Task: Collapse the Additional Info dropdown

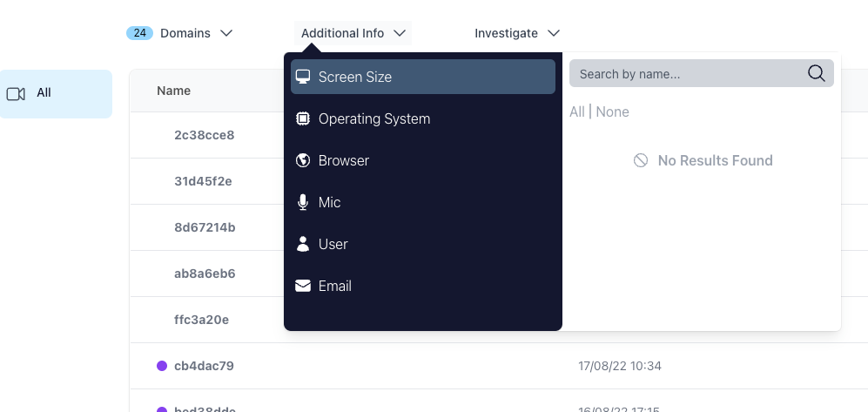Action: click(353, 33)
